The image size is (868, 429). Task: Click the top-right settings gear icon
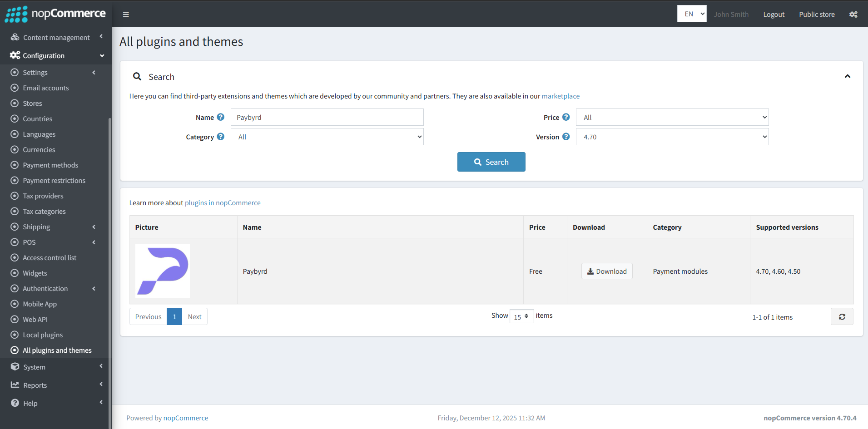pos(853,14)
